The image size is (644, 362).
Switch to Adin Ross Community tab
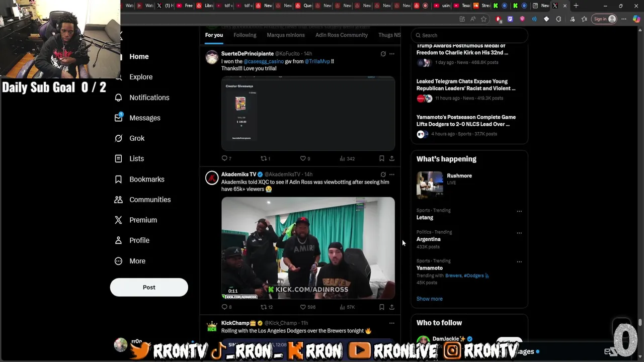click(x=342, y=35)
